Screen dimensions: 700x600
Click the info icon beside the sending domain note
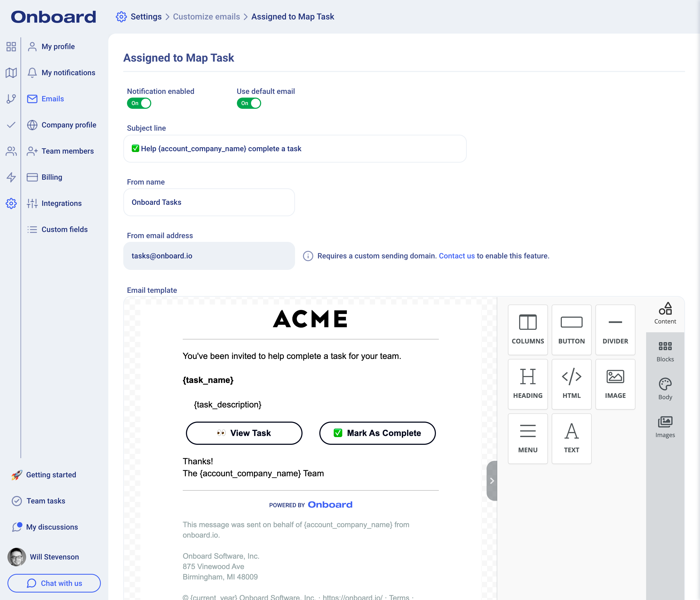point(308,256)
